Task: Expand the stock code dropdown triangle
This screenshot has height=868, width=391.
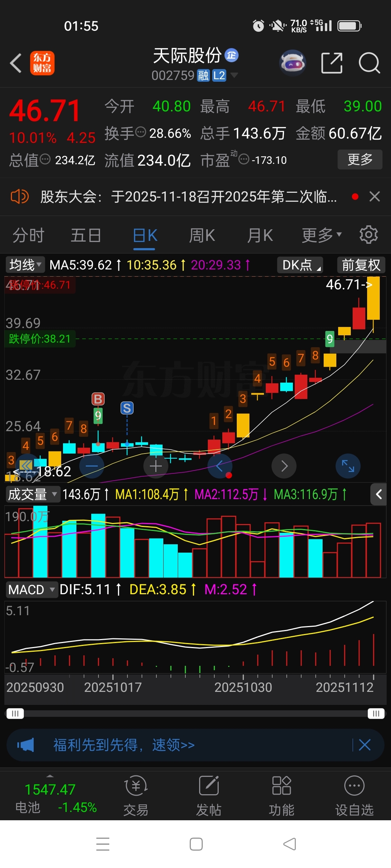Action: 234,75
